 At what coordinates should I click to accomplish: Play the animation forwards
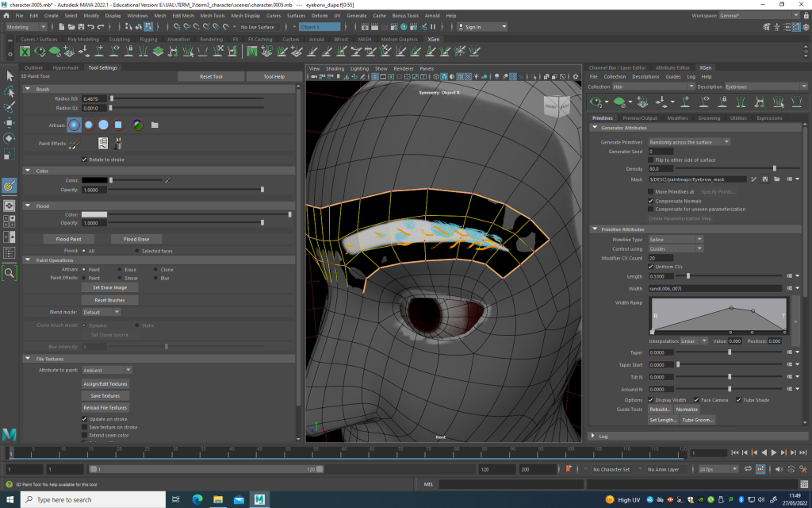[x=774, y=452]
